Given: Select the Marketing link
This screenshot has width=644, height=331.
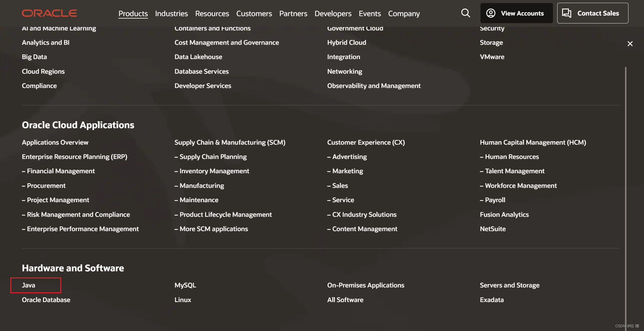Looking at the screenshot, I should coord(345,171).
